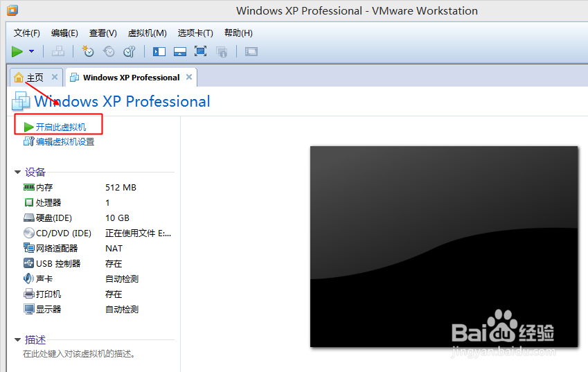
Task: Click 自动检测 value for 显示器
Action: pyautogui.click(x=122, y=310)
